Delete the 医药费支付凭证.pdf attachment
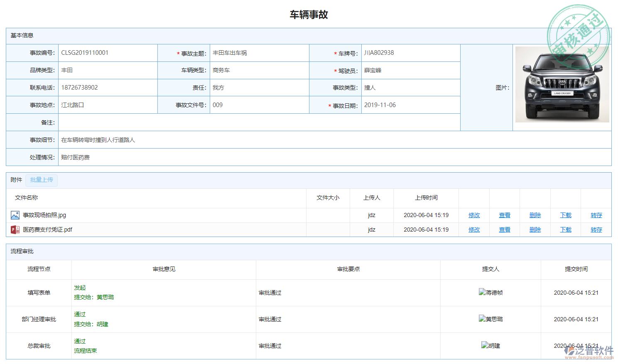The width and height of the screenshot is (618, 364). [x=535, y=230]
